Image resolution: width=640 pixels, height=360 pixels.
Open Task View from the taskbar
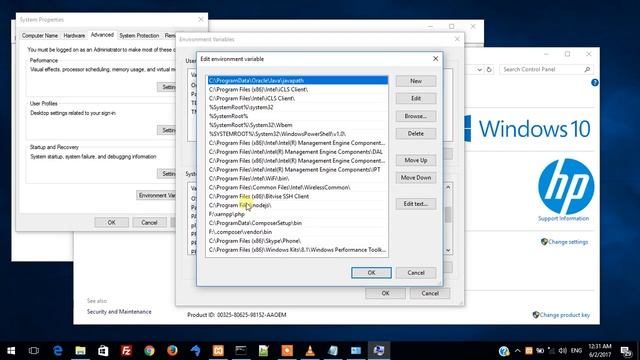(34, 351)
